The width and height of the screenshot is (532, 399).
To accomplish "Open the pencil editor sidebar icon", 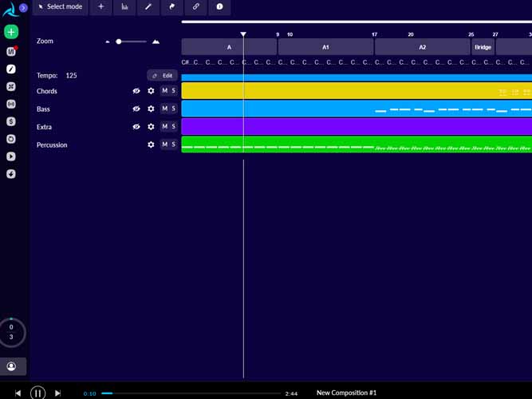I will [11, 69].
